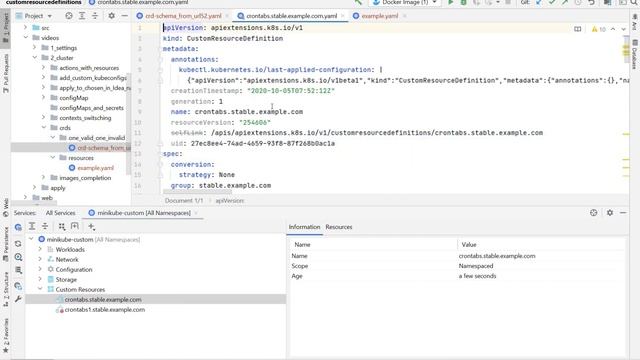Click the rollback undo icon
640x360 pixels.
[x=591, y=2]
